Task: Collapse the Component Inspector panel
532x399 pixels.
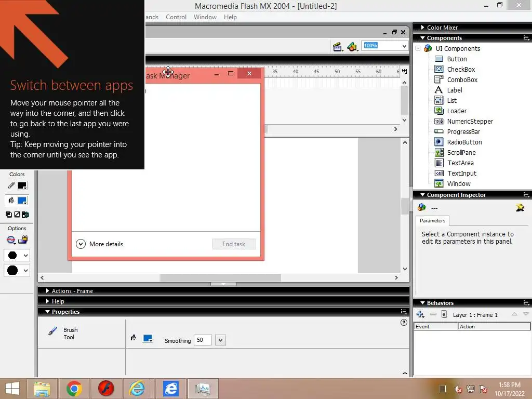Action: [x=422, y=195]
